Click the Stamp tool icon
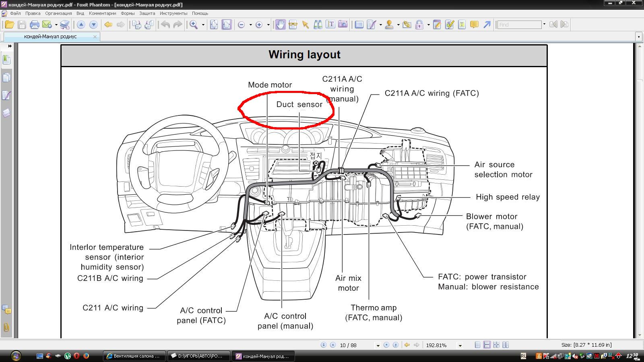Viewport: 644px width, 362px height. tap(389, 25)
